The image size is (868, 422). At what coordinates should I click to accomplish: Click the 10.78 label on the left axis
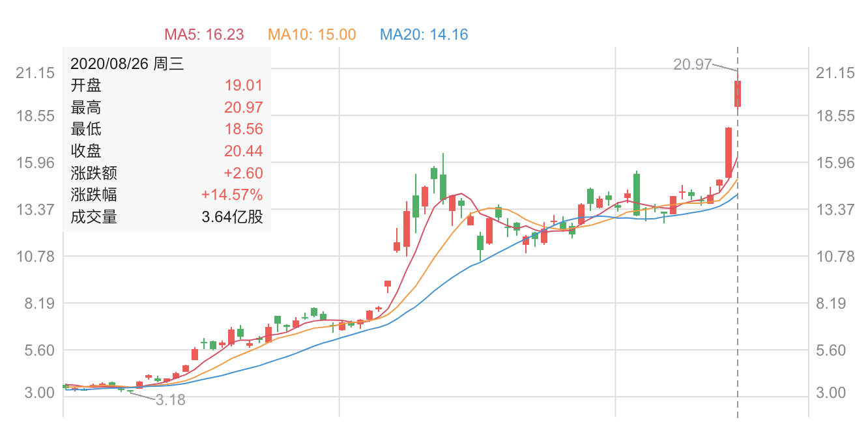point(35,257)
